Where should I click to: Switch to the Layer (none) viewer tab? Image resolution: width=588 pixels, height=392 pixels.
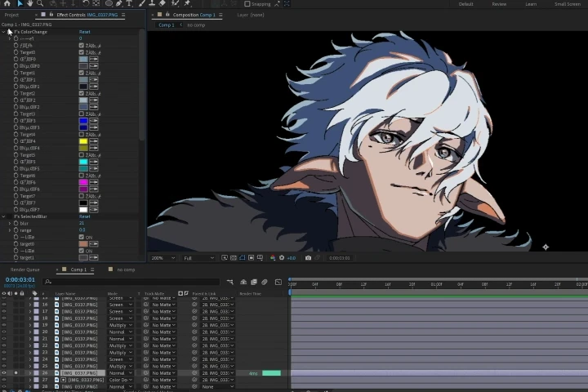click(251, 15)
